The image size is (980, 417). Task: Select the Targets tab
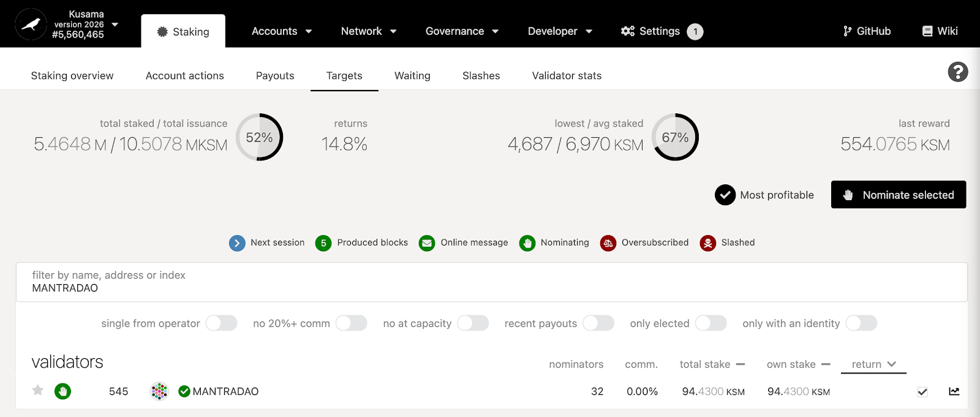coord(344,75)
